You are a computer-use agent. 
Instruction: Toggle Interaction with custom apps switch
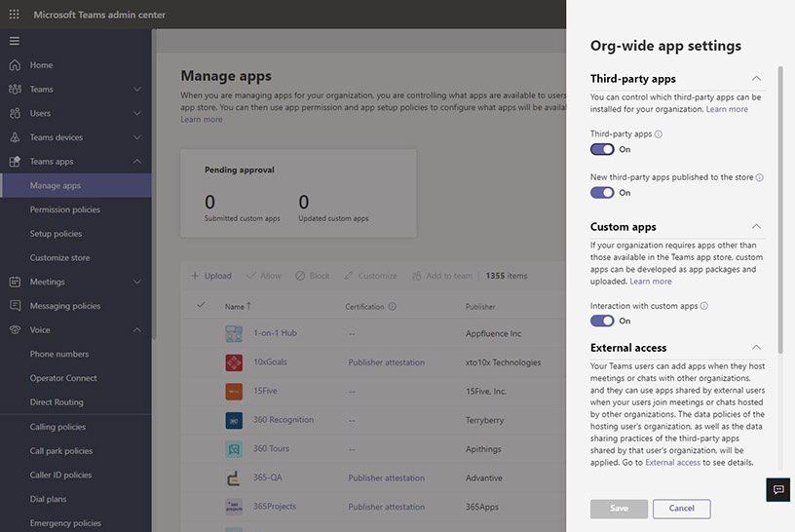602,321
